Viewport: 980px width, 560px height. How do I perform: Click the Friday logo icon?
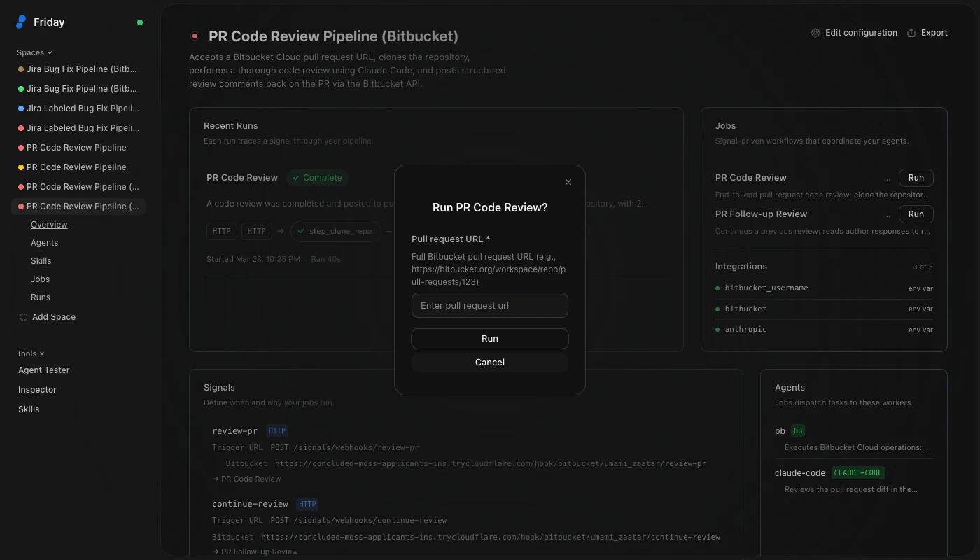(21, 22)
